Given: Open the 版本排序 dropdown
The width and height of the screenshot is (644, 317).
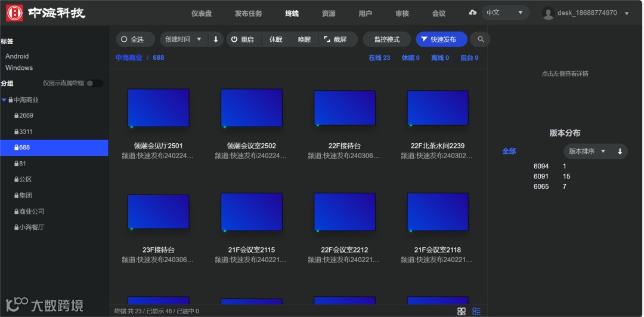Looking at the screenshot, I should (x=588, y=151).
